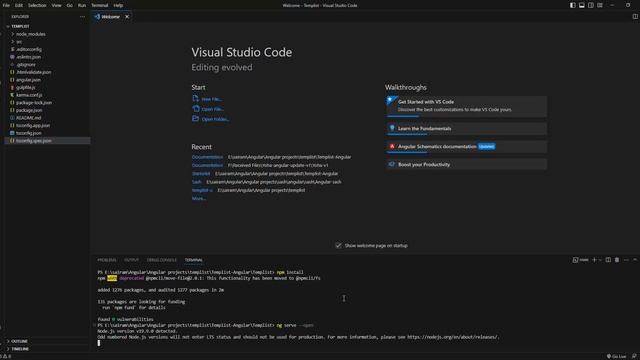Open package.json in the explorer

pyautogui.click(x=29, y=110)
